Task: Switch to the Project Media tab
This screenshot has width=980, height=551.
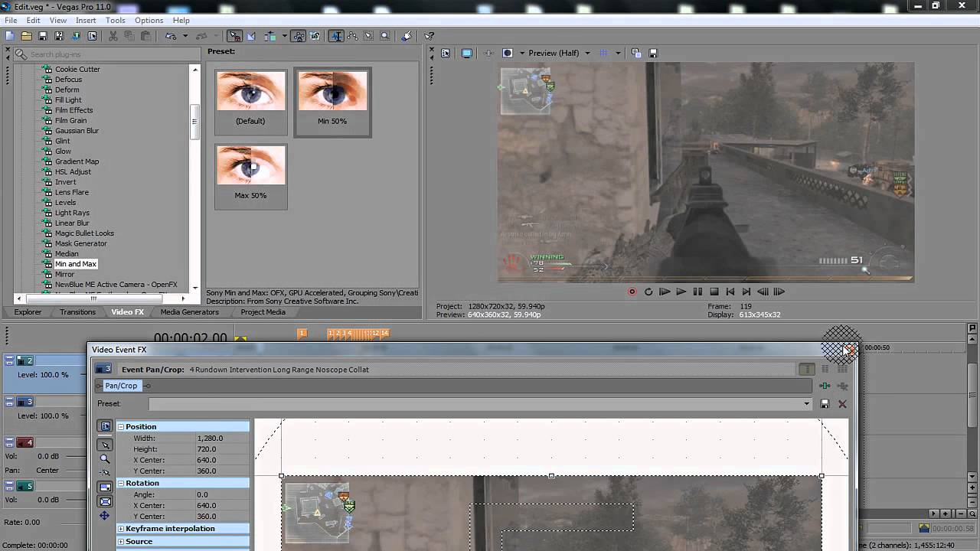Action: [x=263, y=312]
